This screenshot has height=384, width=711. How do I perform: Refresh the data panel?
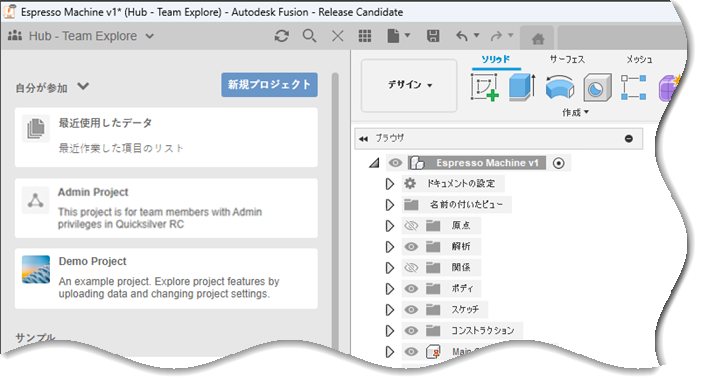click(282, 36)
